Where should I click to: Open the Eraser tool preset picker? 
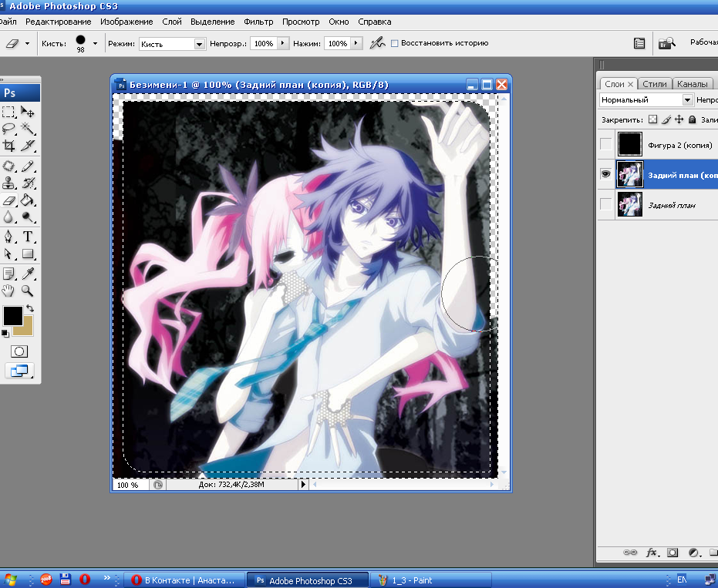[x=28, y=43]
